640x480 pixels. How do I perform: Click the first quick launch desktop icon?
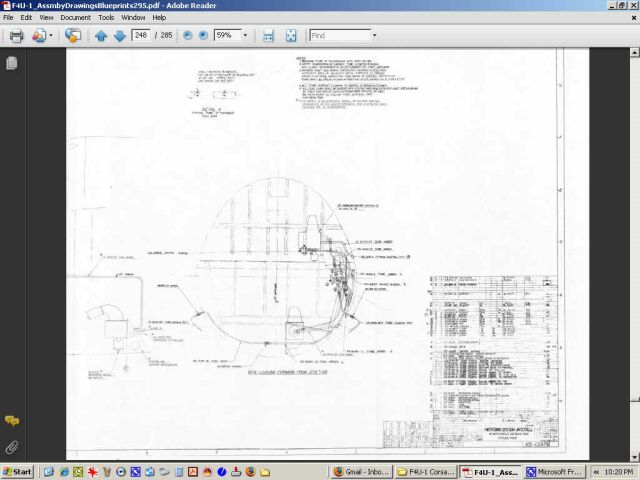coord(49,472)
